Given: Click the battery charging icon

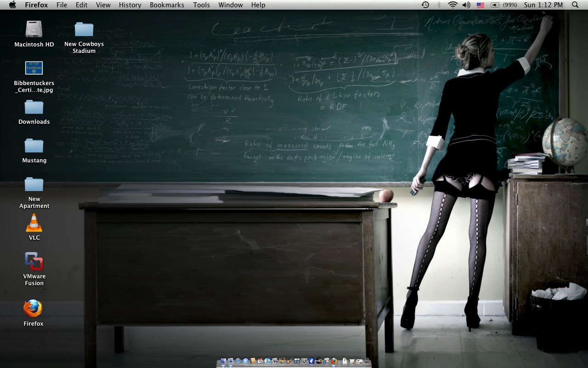Looking at the screenshot, I should point(495,5).
